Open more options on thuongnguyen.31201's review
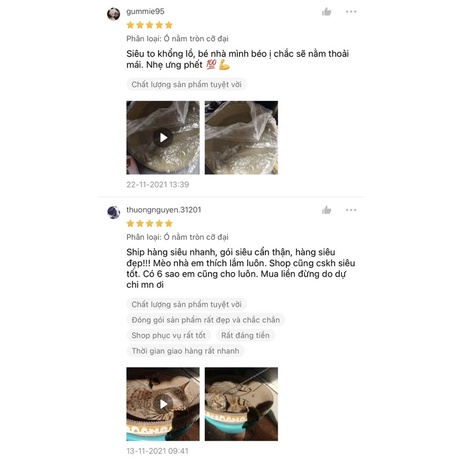Viewport: 462px width, 462px height. coord(351,210)
